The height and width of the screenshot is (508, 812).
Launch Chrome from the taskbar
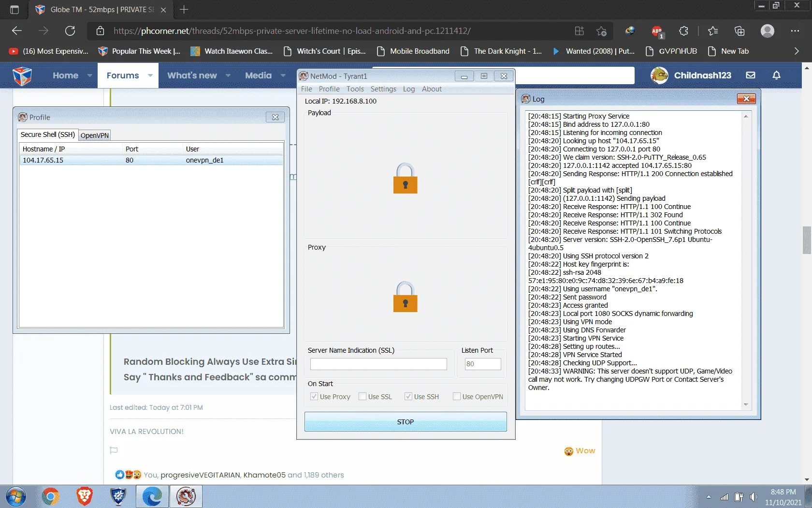click(51, 497)
